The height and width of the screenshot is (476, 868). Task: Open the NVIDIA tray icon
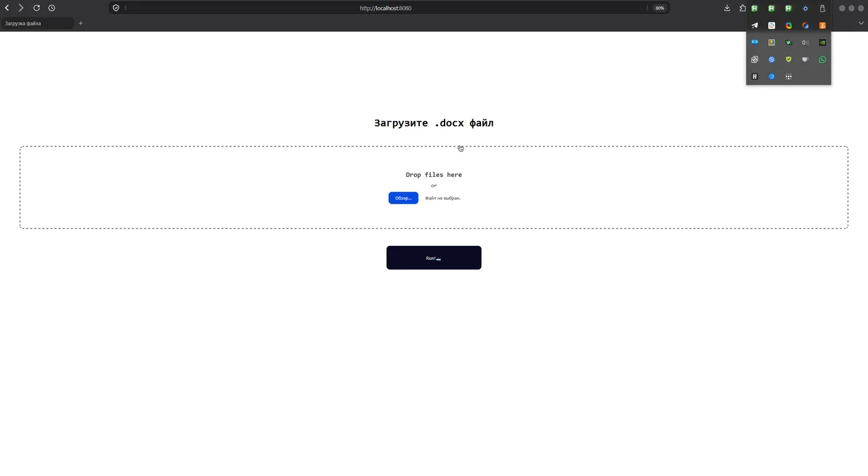click(823, 43)
